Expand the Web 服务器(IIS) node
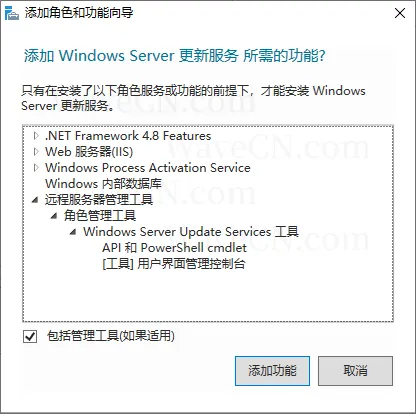The height and width of the screenshot is (414, 416). click(36, 152)
